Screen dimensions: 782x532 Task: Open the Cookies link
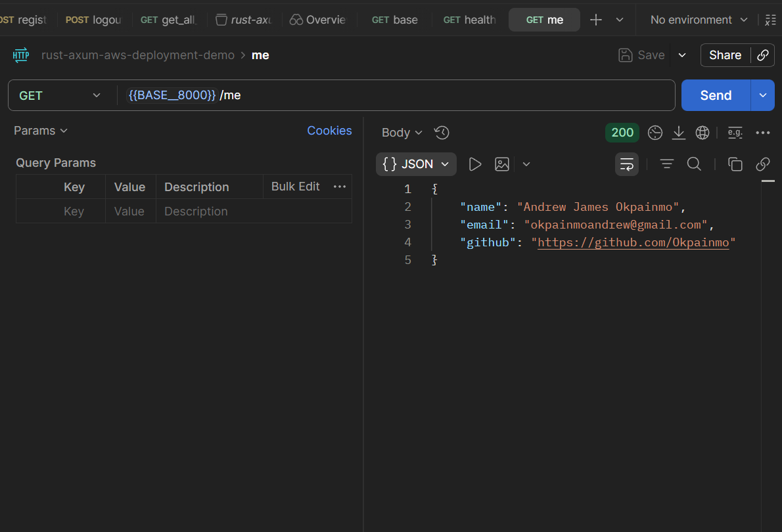click(x=329, y=131)
